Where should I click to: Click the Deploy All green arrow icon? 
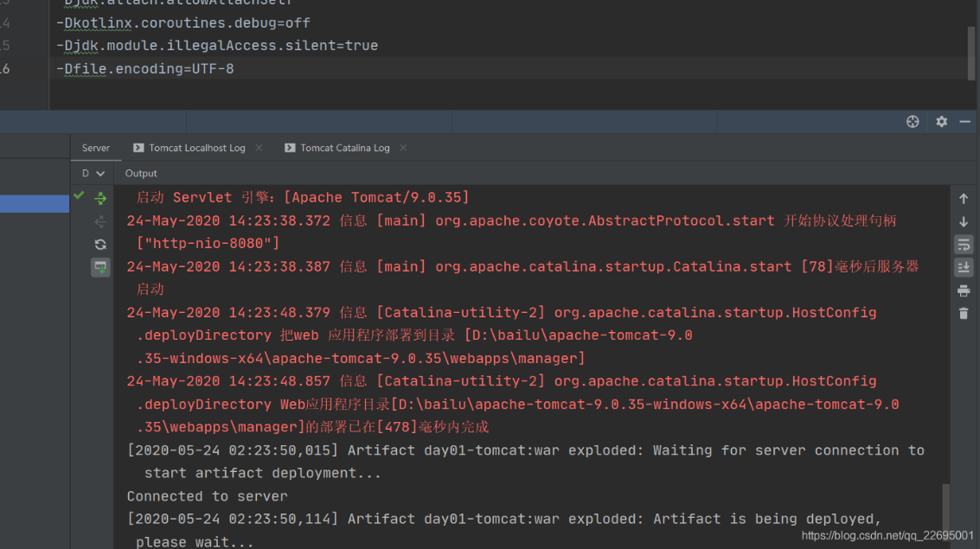(x=100, y=199)
